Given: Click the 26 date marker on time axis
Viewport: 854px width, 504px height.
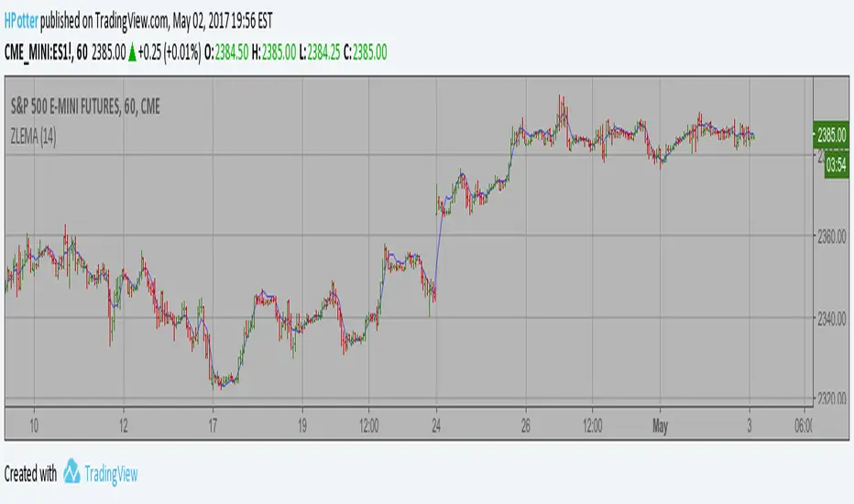Looking at the screenshot, I should pyautogui.click(x=527, y=425).
